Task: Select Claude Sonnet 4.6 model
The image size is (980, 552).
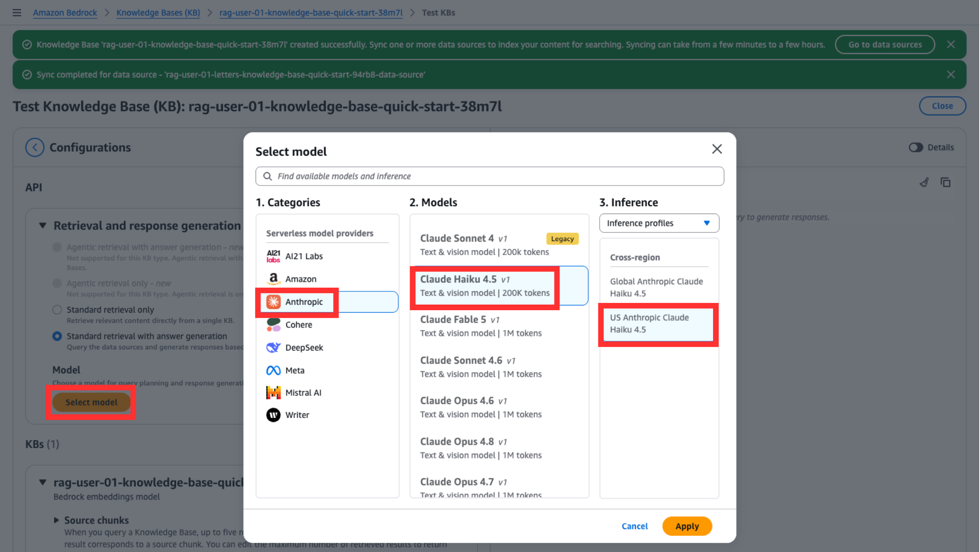Action: [x=499, y=367]
